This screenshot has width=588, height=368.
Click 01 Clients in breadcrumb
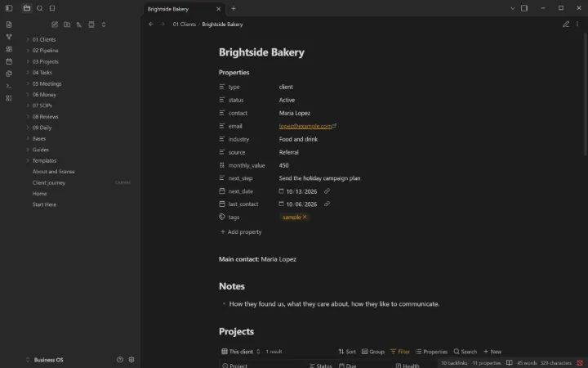click(184, 24)
